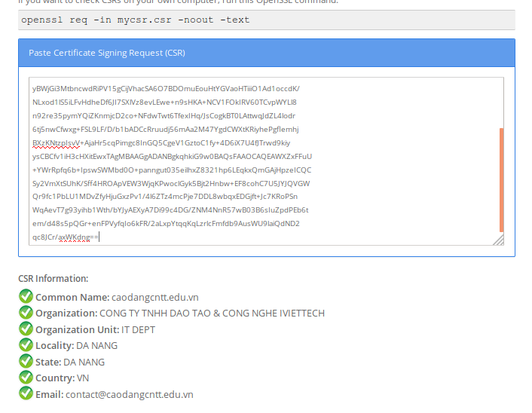
Task: Click the CSR line starting with n92re35pymYQiZ
Action: point(164,116)
